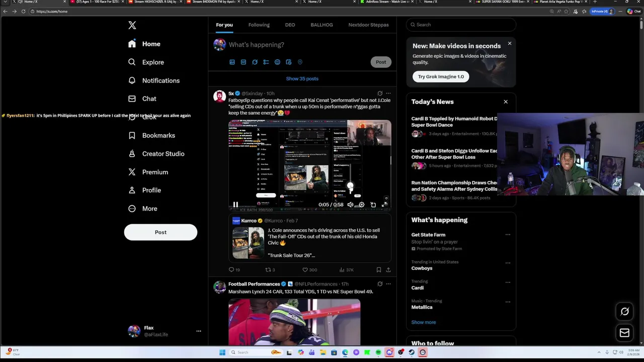Open options for the Cowboys trend
644x362 pixels.
(x=508, y=262)
